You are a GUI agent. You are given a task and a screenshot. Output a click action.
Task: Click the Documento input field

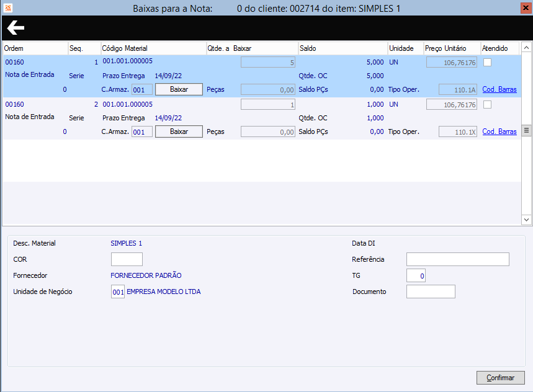[x=431, y=292]
